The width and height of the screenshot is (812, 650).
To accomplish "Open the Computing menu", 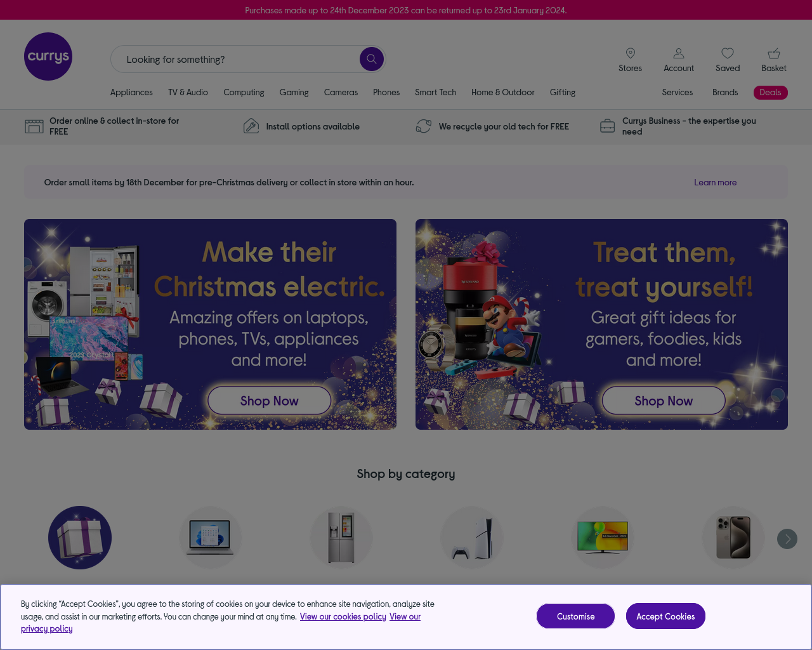I will pos(244,92).
